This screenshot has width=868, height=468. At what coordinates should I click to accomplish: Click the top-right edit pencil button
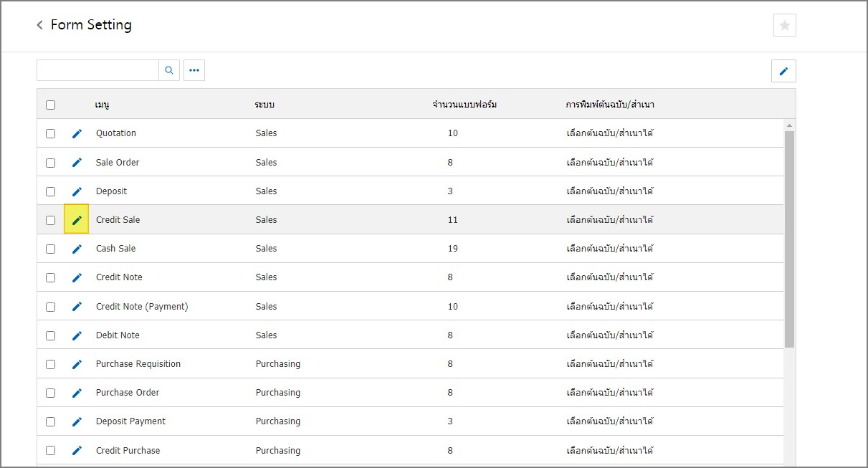[783, 71]
